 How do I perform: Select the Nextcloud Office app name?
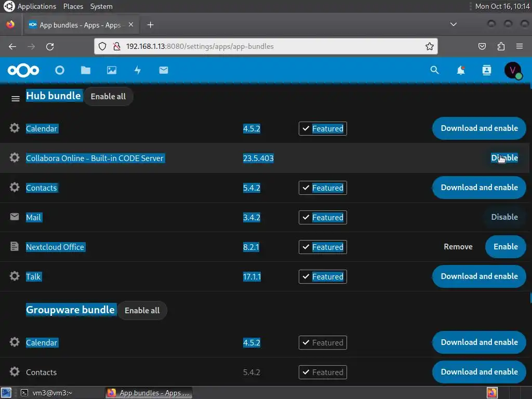55,247
